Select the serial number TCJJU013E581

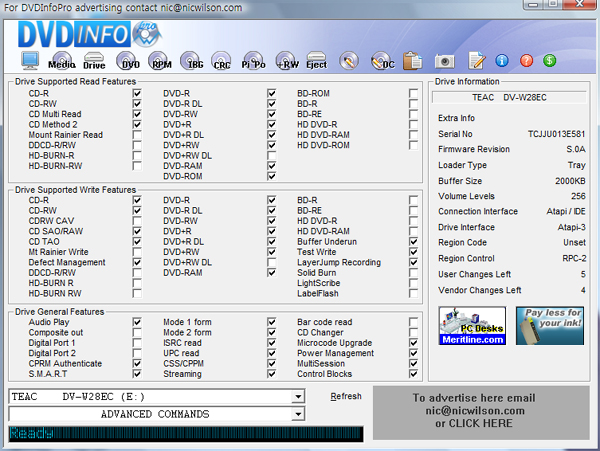point(556,134)
